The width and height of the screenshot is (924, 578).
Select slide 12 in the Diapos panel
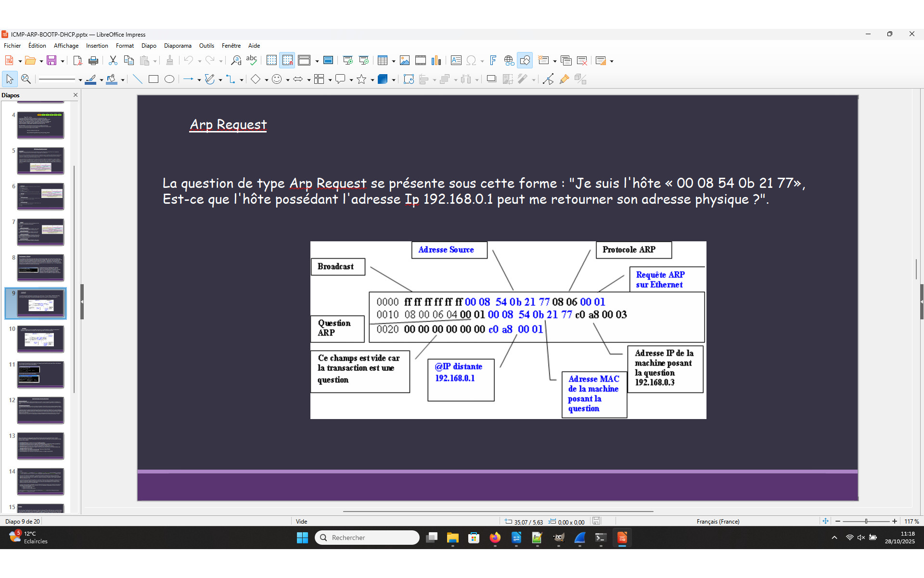tap(40, 410)
